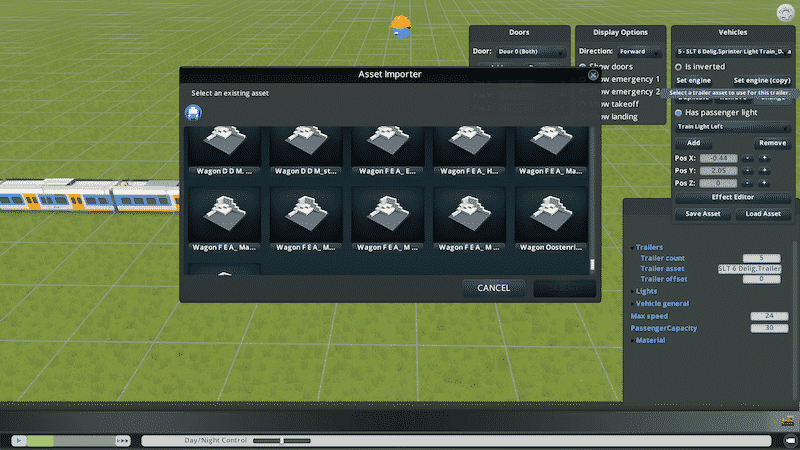Click the minus button for Pos Y
800x450 pixels.
coord(746,171)
